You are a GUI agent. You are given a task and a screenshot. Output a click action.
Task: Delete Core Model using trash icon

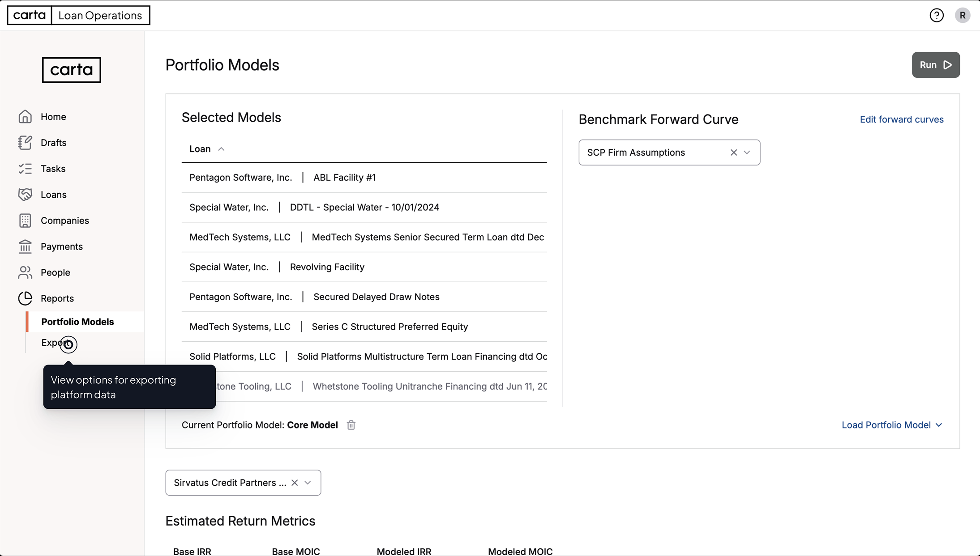tap(351, 425)
